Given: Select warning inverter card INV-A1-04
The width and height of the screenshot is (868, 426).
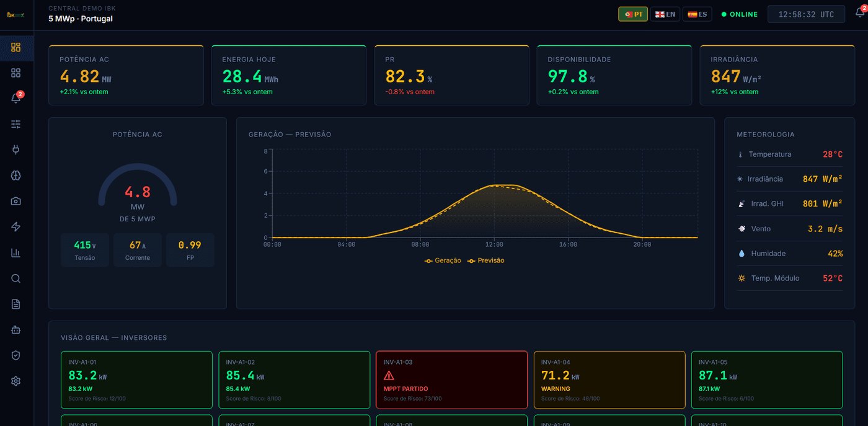Looking at the screenshot, I should point(609,380).
